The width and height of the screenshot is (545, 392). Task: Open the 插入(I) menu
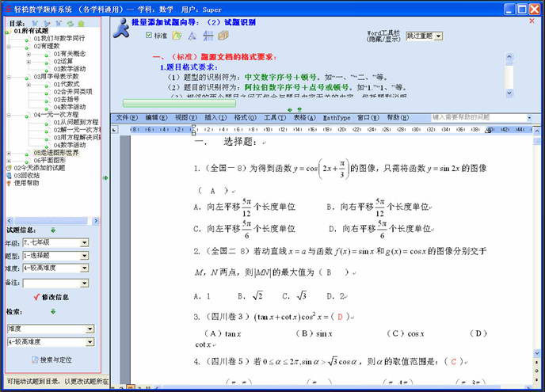pos(215,118)
